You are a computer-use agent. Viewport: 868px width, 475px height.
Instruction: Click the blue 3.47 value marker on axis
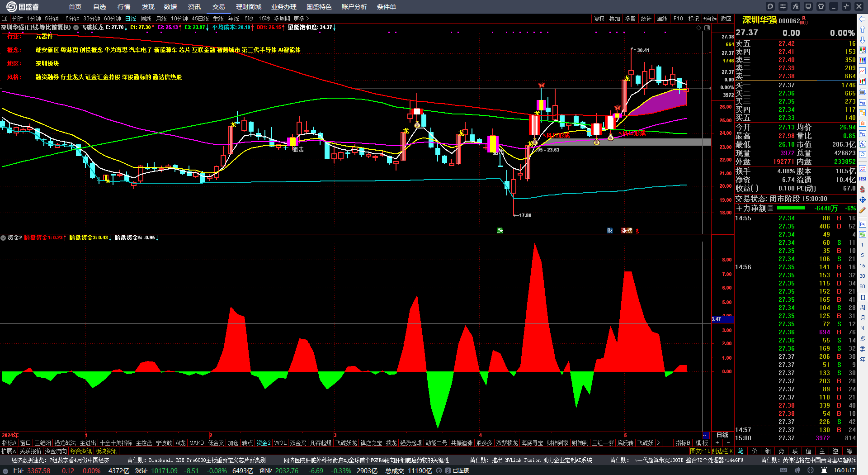[722, 319]
